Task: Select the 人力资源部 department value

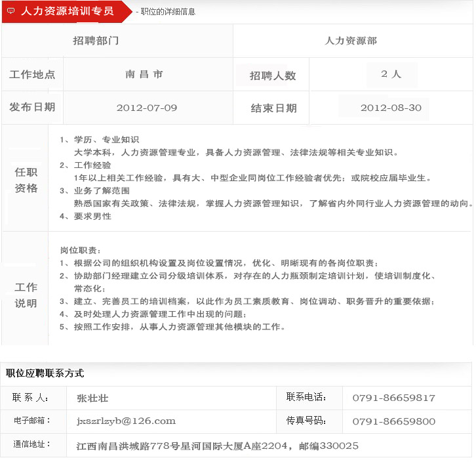Action: pos(351,41)
